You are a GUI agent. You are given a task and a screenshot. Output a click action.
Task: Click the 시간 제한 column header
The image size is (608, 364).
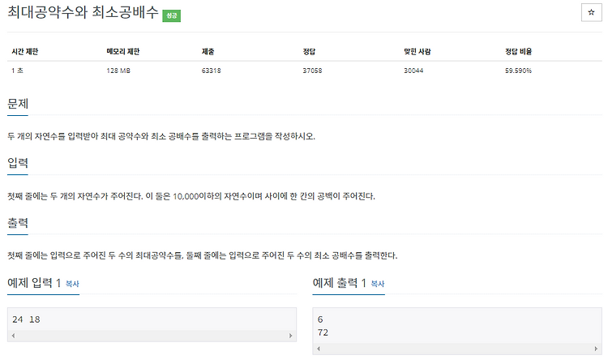click(25, 52)
